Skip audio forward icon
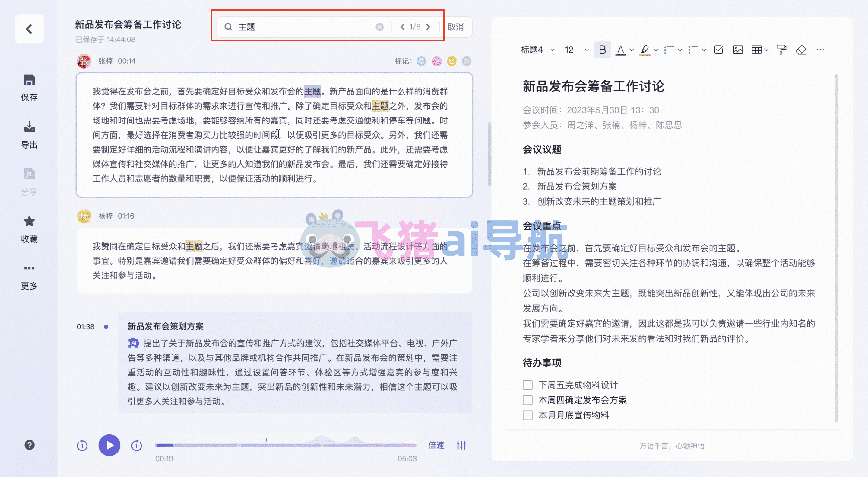The image size is (868, 477). (136, 446)
